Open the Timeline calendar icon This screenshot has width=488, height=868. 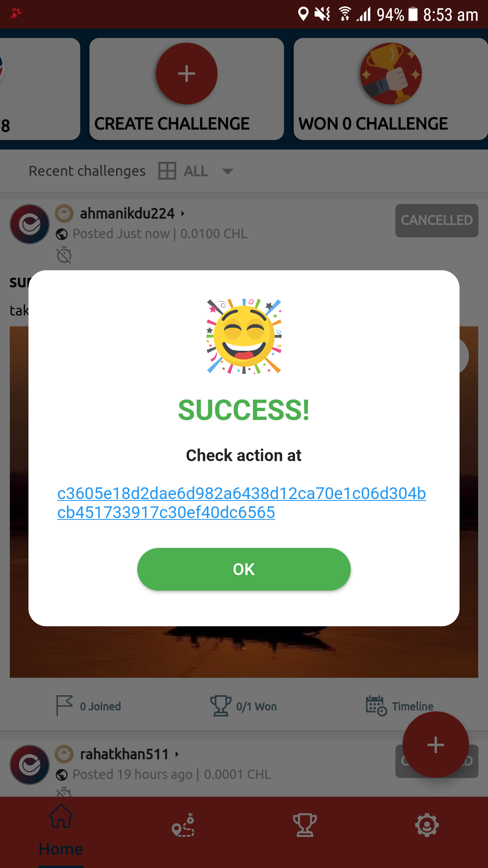click(376, 706)
